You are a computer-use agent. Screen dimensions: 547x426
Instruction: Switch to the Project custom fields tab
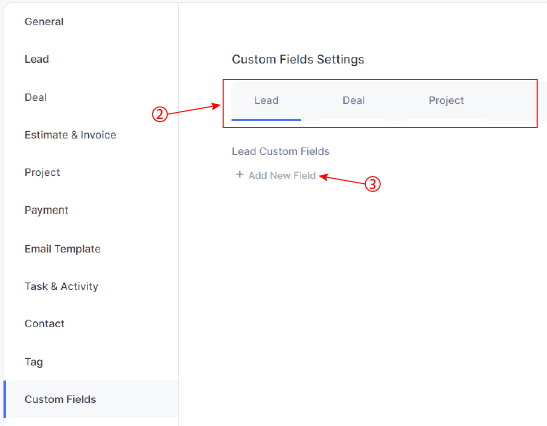pos(446,100)
